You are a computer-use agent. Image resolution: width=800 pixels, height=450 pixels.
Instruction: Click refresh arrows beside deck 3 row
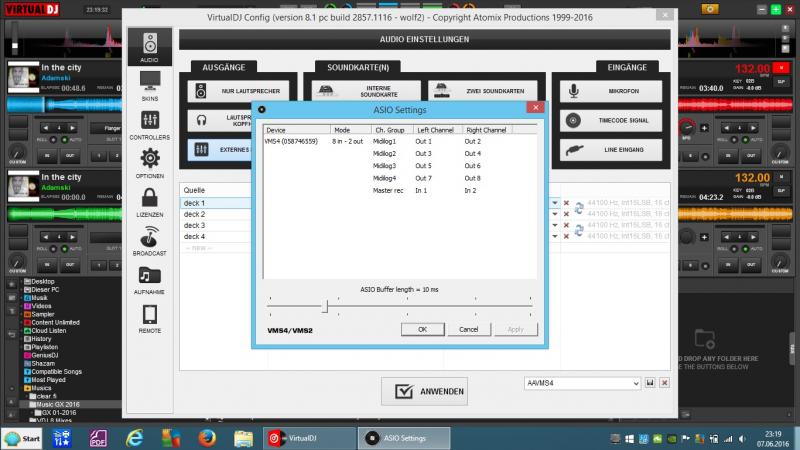[x=579, y=231]
